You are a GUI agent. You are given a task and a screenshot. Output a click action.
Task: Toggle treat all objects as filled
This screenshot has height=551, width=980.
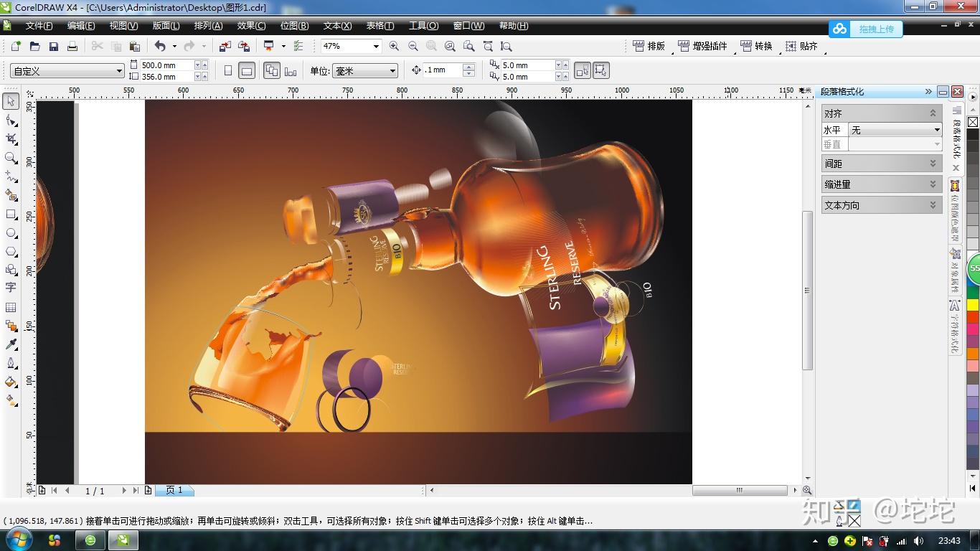click(582, 70)
